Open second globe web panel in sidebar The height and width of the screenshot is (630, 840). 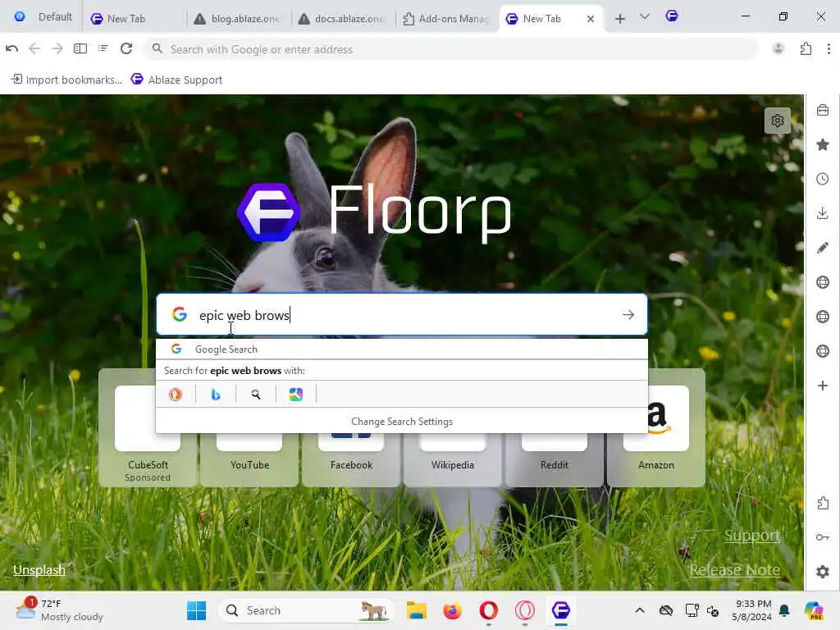[823, 317]
